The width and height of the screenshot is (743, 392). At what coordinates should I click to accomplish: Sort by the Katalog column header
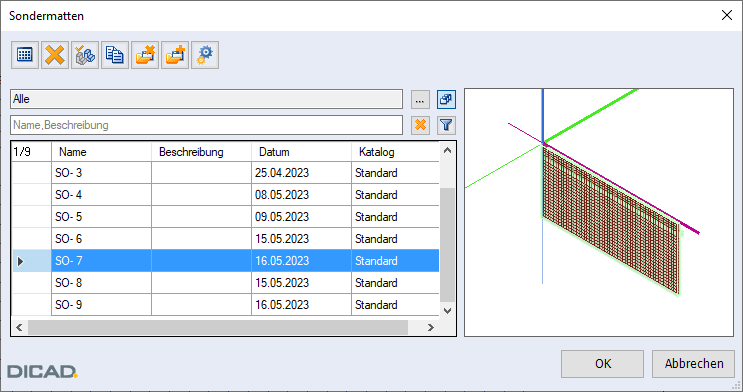tap(395, 152)
